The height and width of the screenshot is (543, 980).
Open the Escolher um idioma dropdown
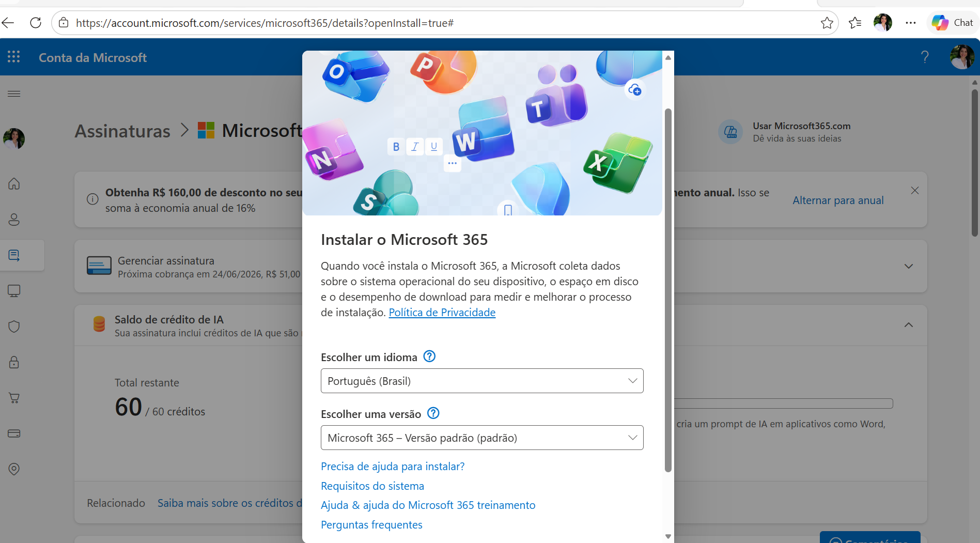482,381
